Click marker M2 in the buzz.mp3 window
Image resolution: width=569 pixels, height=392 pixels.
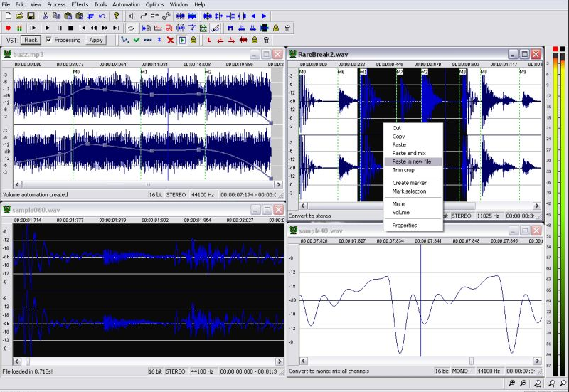208,72
